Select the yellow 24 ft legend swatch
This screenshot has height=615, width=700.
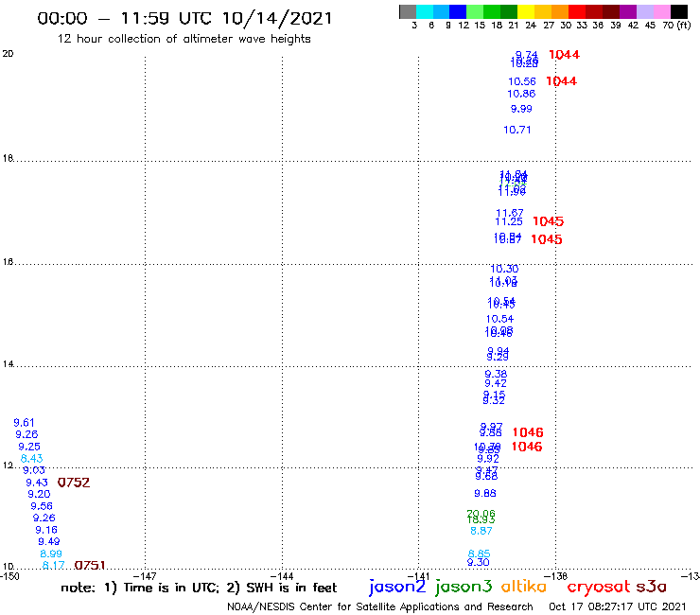(x=525, y=11)
